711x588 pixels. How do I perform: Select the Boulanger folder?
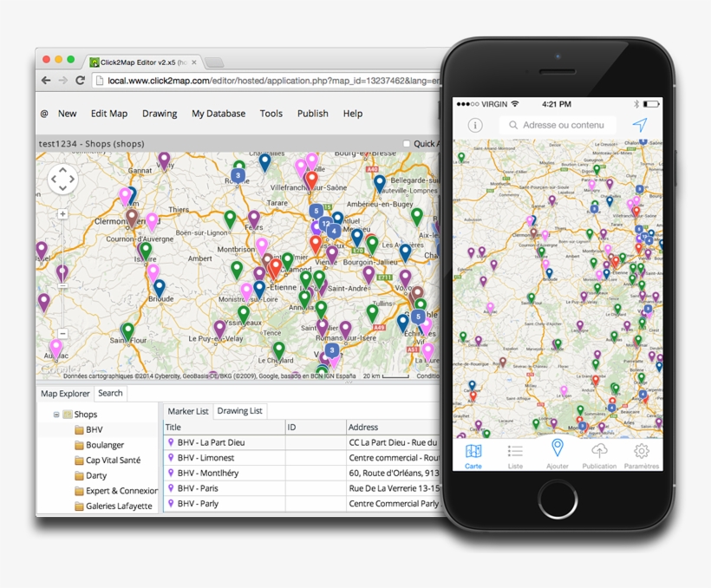tap(100, 445)
